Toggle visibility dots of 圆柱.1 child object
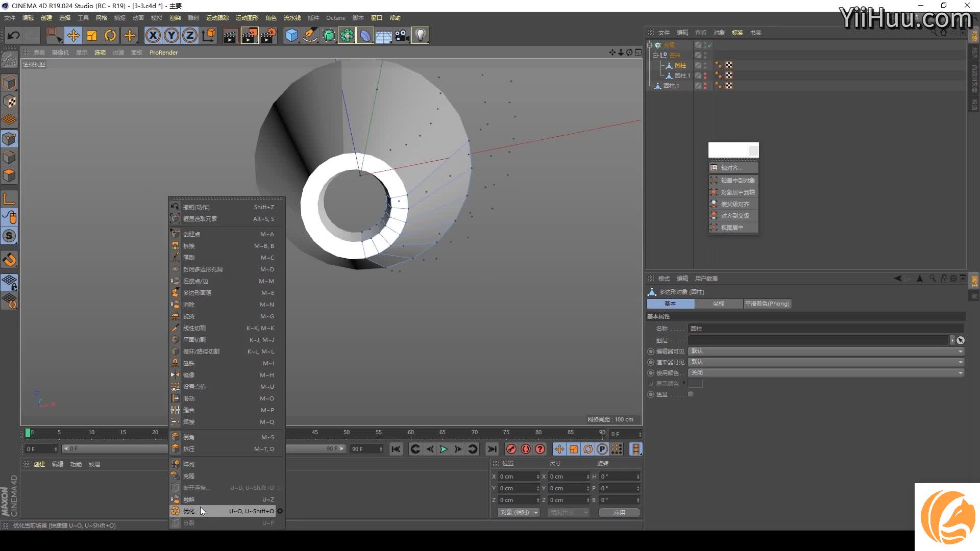The height and width of the screenshot is (551, 980). point(705,76)
